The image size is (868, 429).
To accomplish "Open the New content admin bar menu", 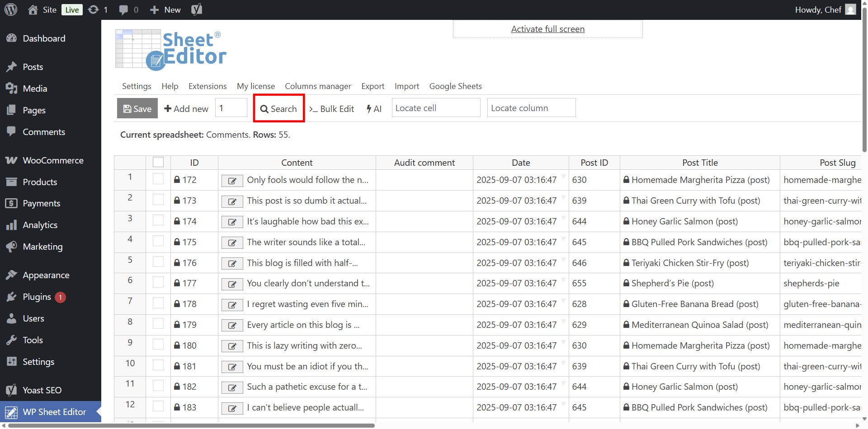I will pyautogui.click(x=165, y=10).
